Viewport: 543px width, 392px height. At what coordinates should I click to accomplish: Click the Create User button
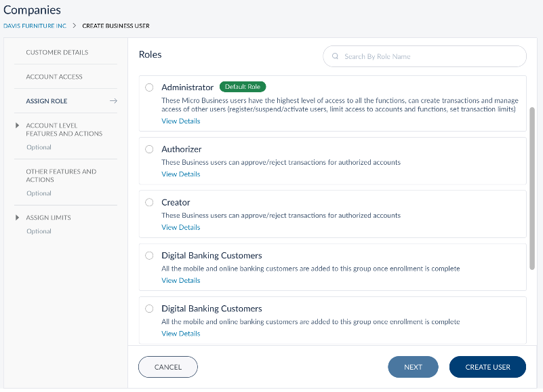pos(487,367)
